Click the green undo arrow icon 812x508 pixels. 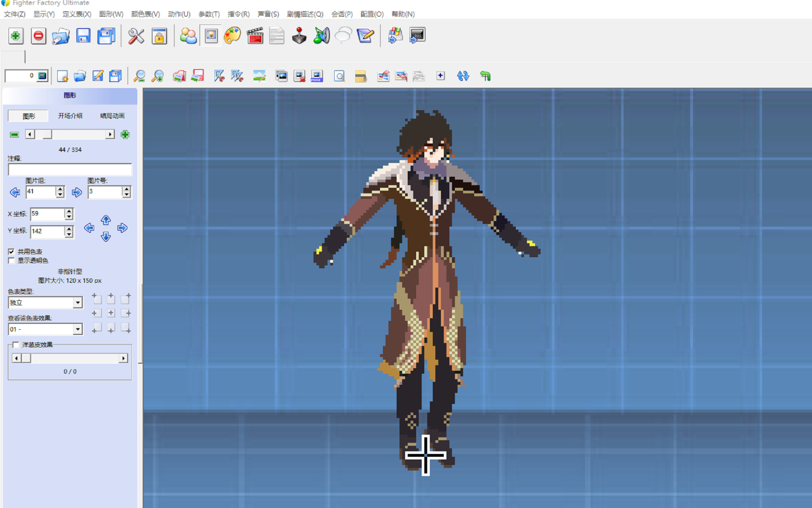click(485, 76)
